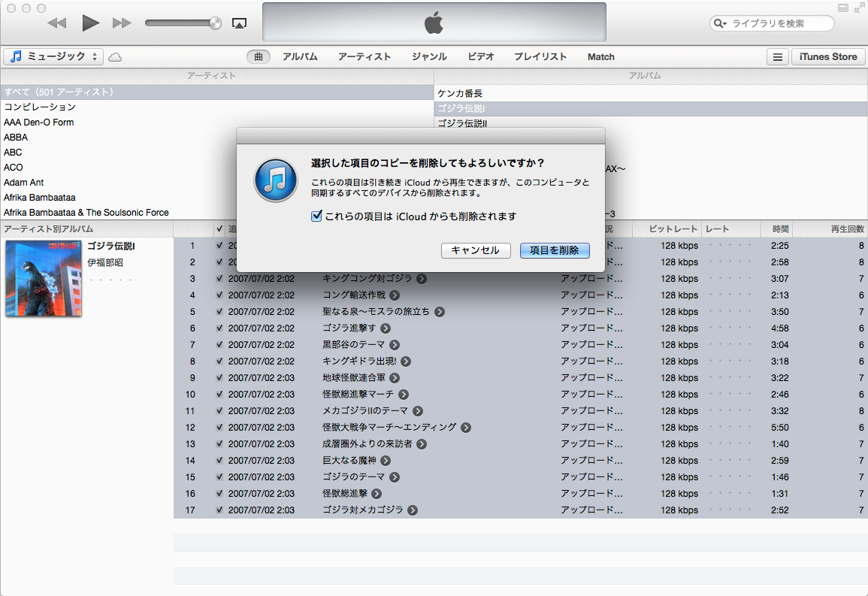Open arrow menu next to ゴジラのテーマ
Screen dimensions: 868x596
(x=395, y=477)
